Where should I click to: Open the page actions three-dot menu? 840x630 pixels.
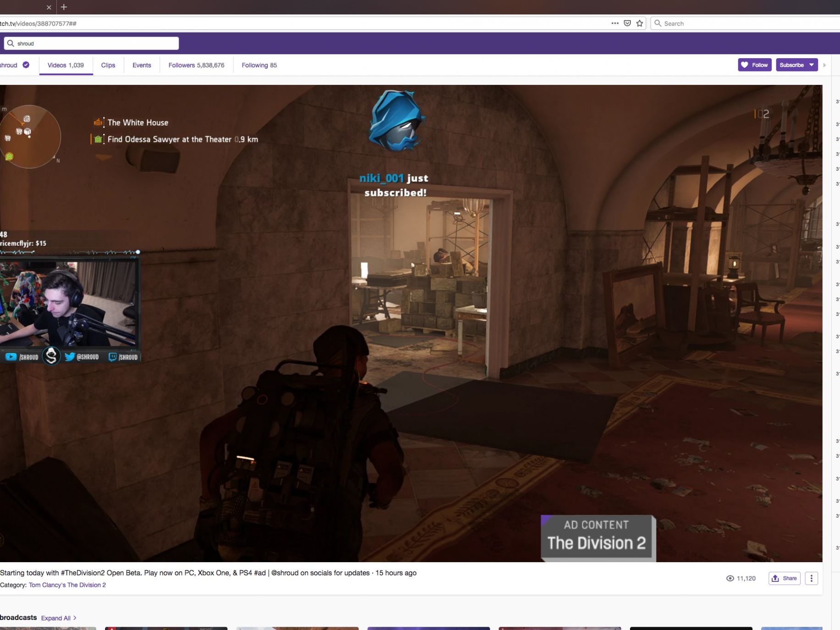(615, 23)
